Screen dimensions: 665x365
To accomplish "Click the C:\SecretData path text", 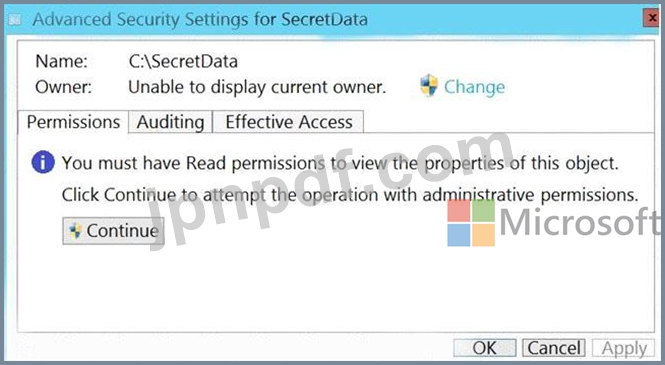I will pos(183,61).
